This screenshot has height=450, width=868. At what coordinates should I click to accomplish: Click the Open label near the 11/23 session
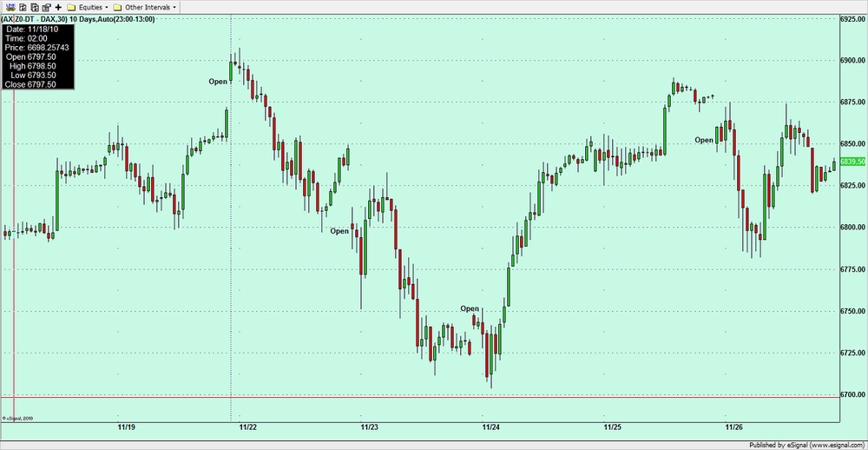pyautogui.click(x=340, y=231)
